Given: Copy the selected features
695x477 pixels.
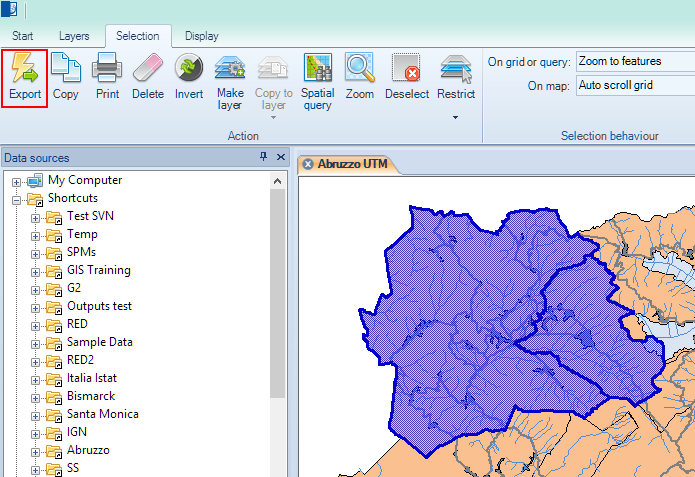Looking at the screenshot, I should tap(66, 77).
